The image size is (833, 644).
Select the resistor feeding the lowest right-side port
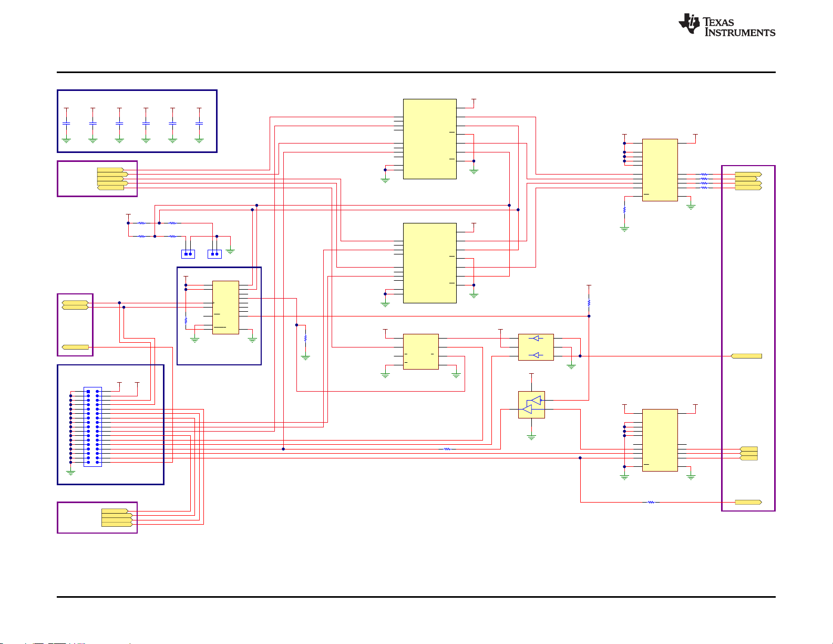coord(651,502)
